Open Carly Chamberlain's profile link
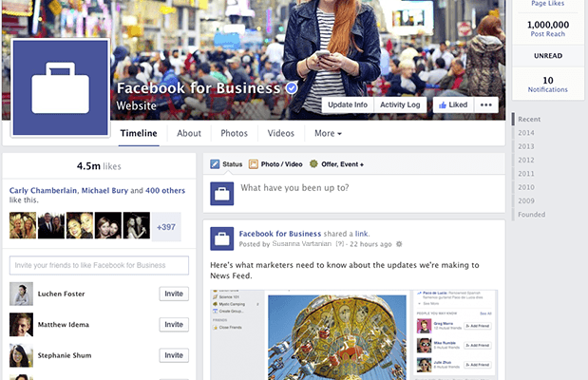 [43, 191]
